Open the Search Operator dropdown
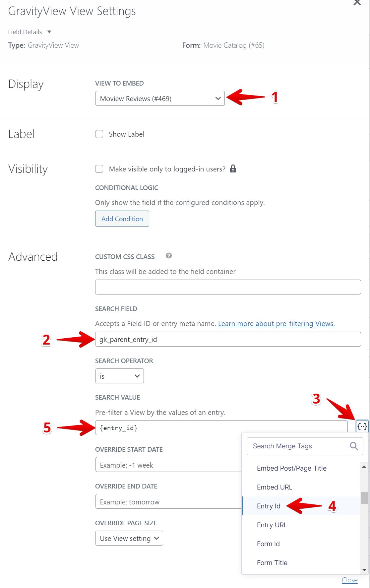The image size is (370, 588). pyautogui.click(x=119, y=376)
